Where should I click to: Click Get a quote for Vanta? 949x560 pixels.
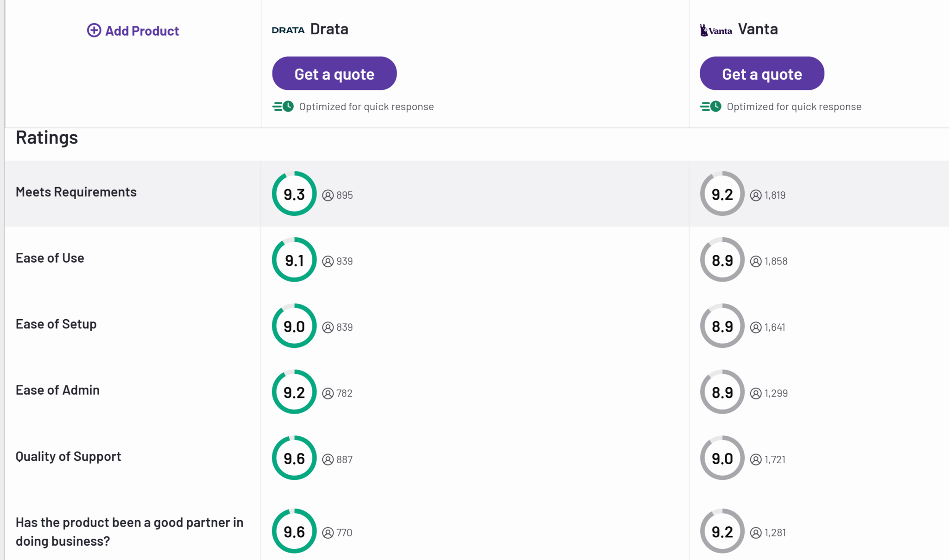click(x=762, y=73)
